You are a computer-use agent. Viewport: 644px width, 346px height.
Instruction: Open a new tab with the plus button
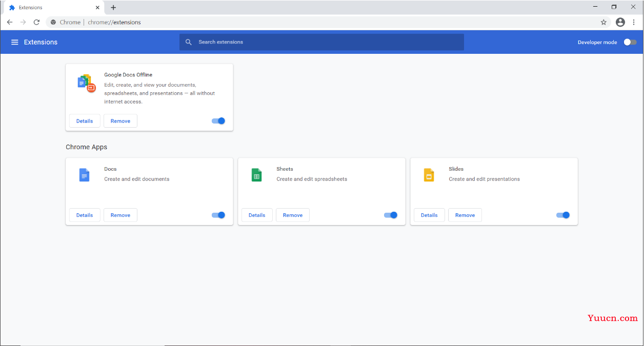click(113, 8)
